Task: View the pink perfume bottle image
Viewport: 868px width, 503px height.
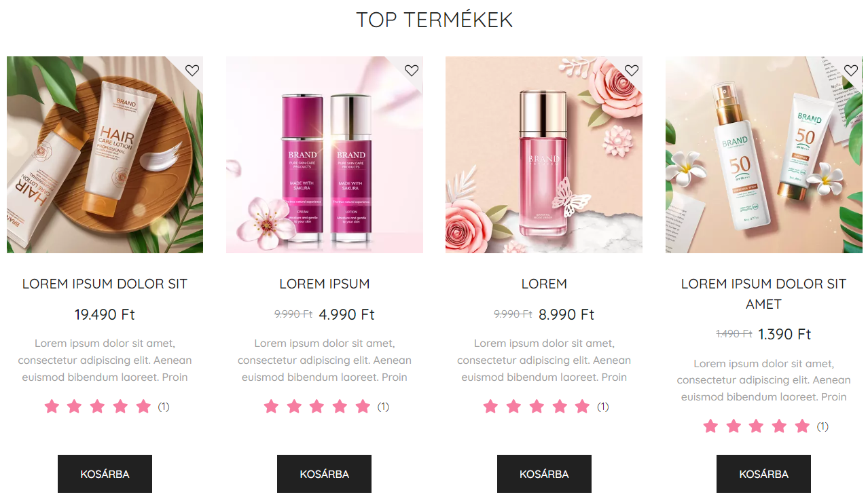Action: 544,155
